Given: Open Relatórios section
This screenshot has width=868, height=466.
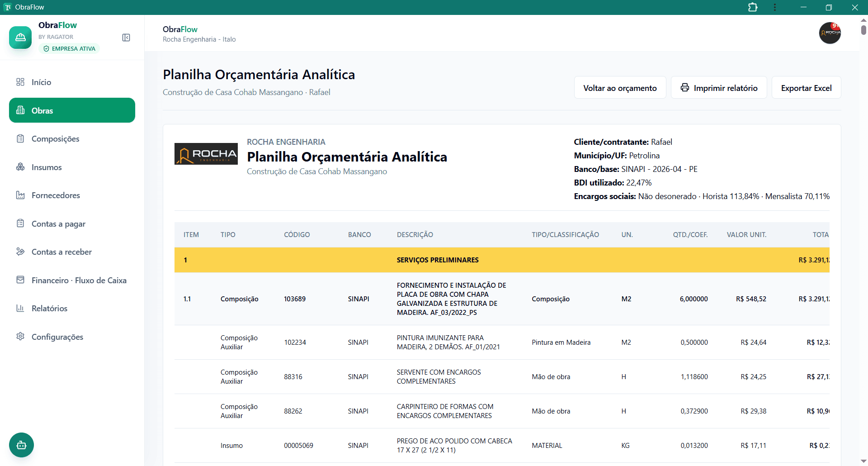Looking at the screenshot, I should click(72, 308).
